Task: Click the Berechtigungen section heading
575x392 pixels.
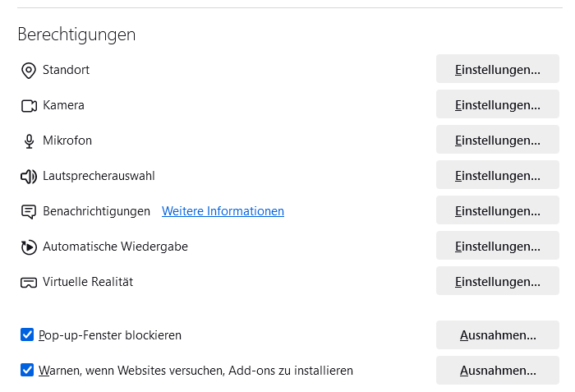Action: coord(76,35)
